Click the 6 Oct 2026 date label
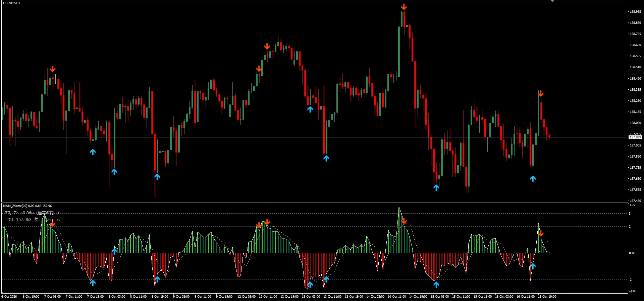The width and height of the screenshot is (644, 301). click(9, 297)
